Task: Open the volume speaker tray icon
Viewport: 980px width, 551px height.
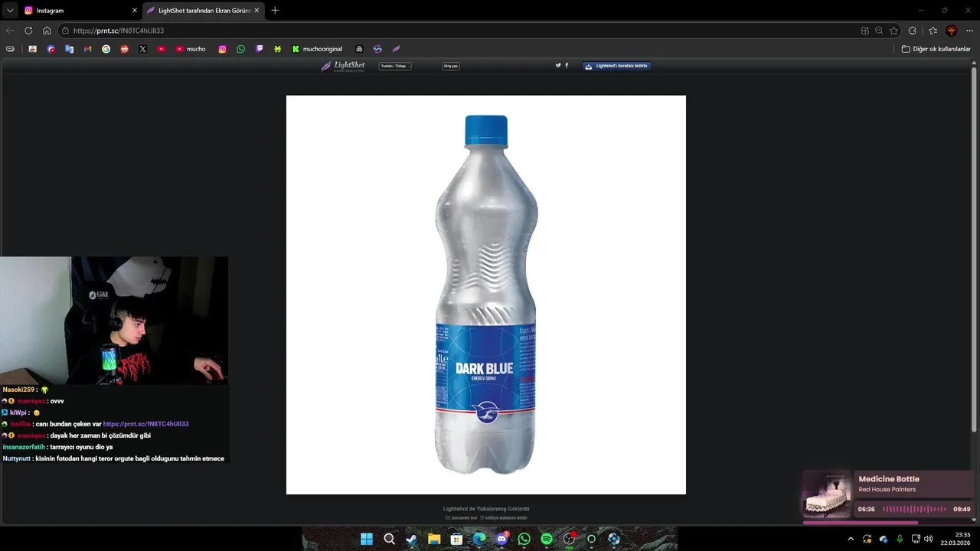Action: point(929,539)
